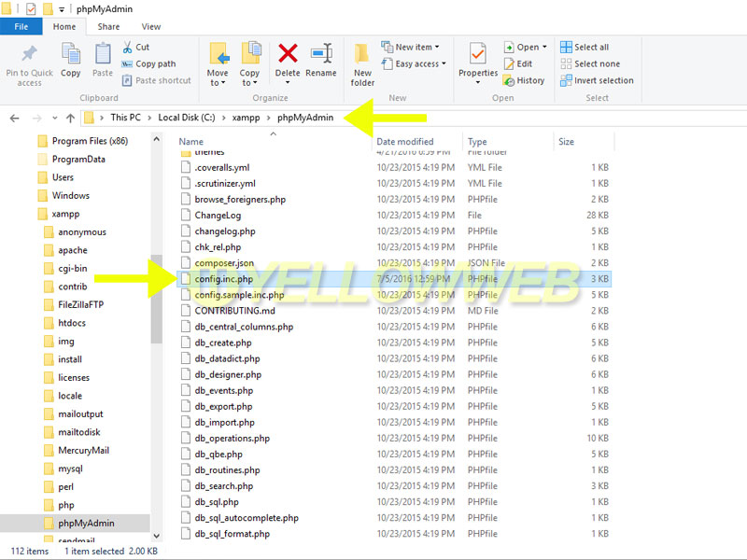The height and width of the screenshot is (560, 747).
Task: Open the Easy access dropdown
Action: (416, 63)
